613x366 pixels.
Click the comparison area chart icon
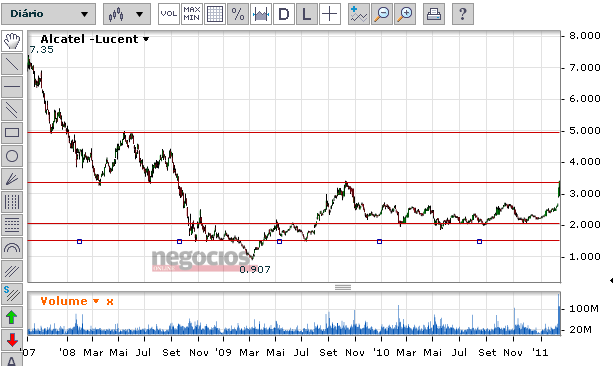coord(261,14)
